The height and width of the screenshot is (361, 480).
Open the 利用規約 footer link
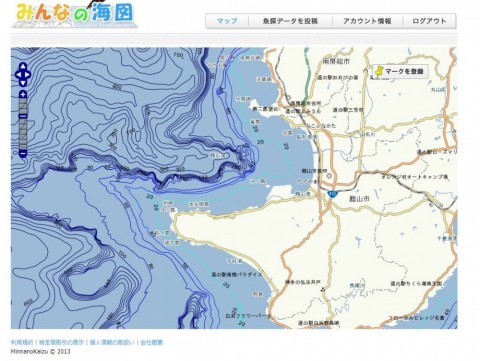(22, 342)
